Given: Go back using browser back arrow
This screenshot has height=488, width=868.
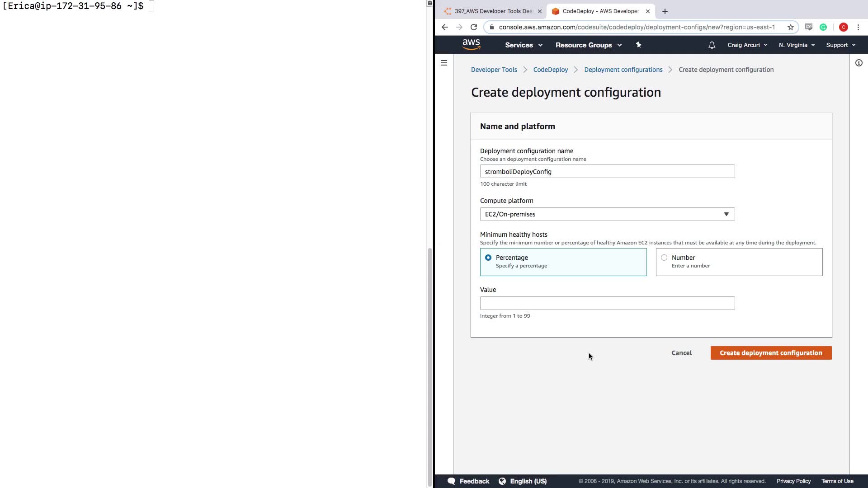Looking at the screenshot, I should 445,27.
